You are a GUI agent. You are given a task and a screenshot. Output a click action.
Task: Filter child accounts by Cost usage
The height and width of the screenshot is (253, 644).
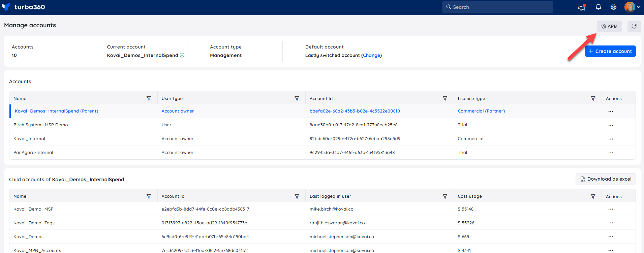pos(593,196)
